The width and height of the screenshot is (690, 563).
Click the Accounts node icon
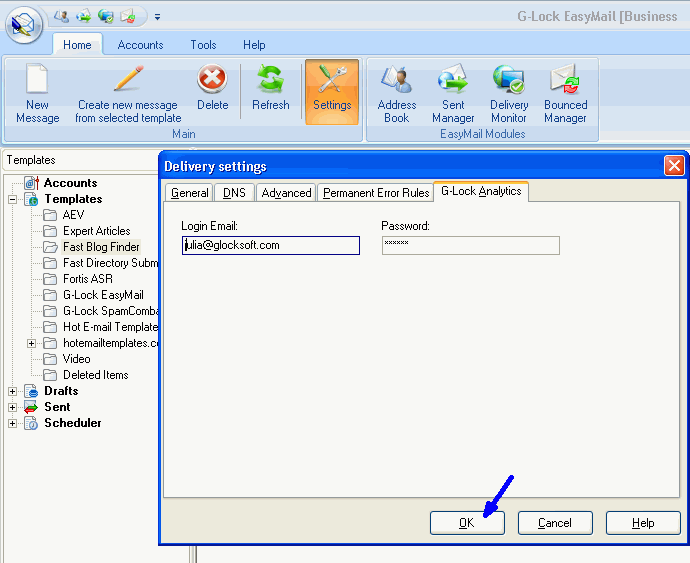point(31,183)
